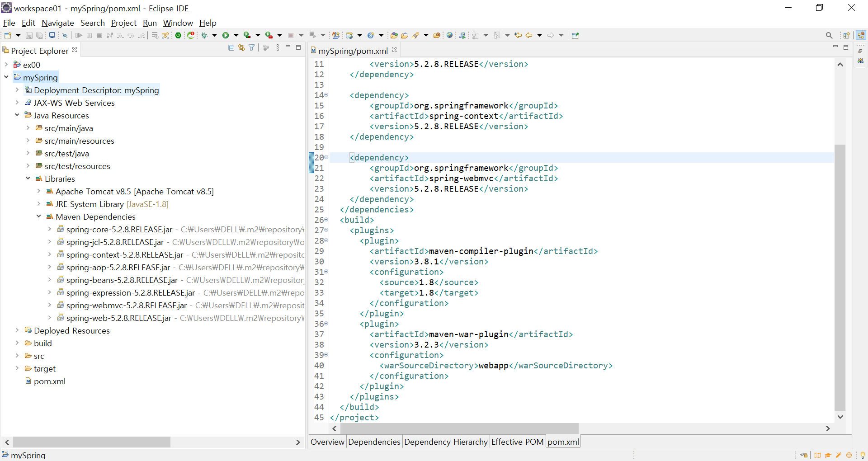Collapse the Java Resources node
Viewport: 868px width, 461px height.
point(17,115)
